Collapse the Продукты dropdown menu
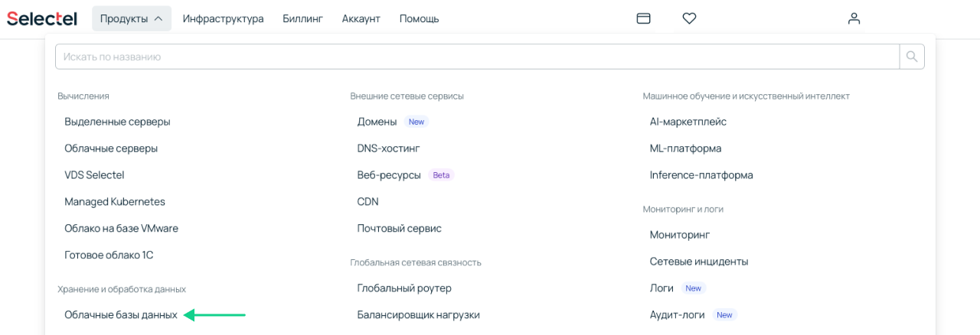The image size is (980, 335). point(132,18)
